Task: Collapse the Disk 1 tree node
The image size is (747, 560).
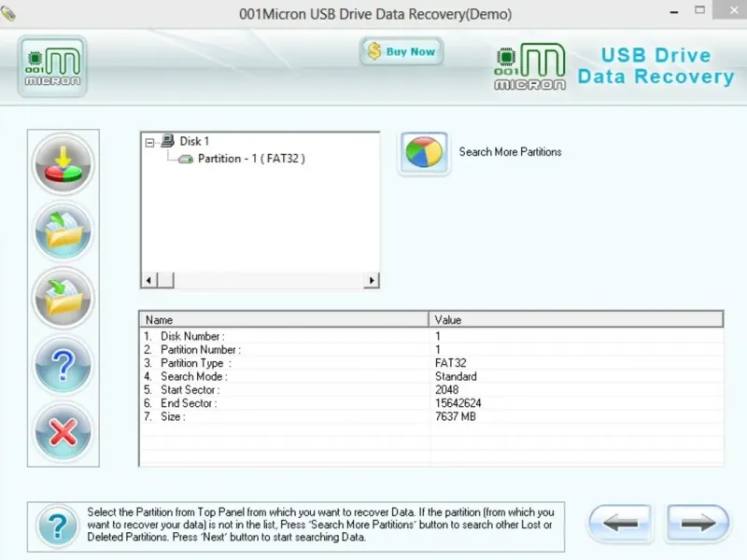Action: pyautogui.click(x=149, y=142)
